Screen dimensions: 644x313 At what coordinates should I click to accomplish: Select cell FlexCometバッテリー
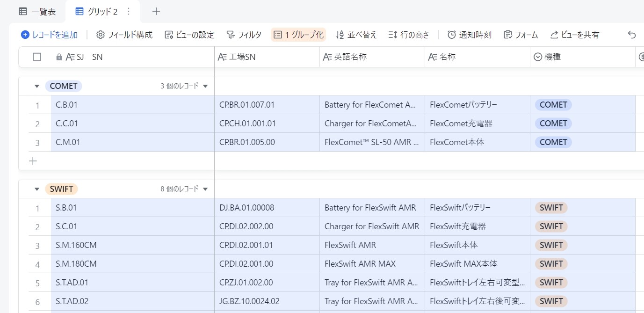click(x=478, y=105)
